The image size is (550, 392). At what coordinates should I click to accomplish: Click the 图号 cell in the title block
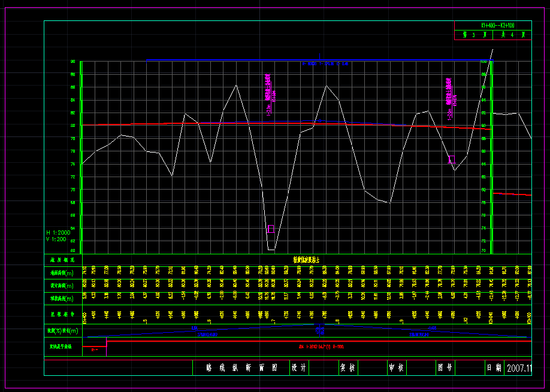(445, 368)
